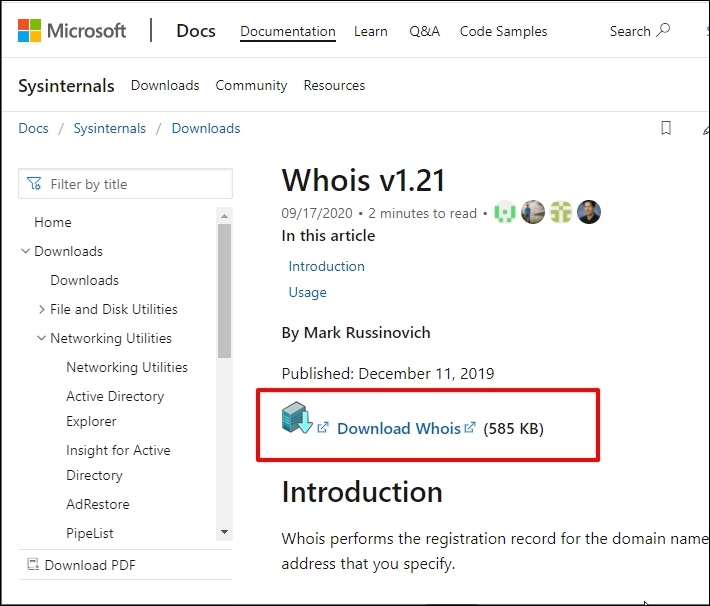Select AdRestore tree item
The image size is (710, 606).
pyautogui.click(x=98, y=504)
